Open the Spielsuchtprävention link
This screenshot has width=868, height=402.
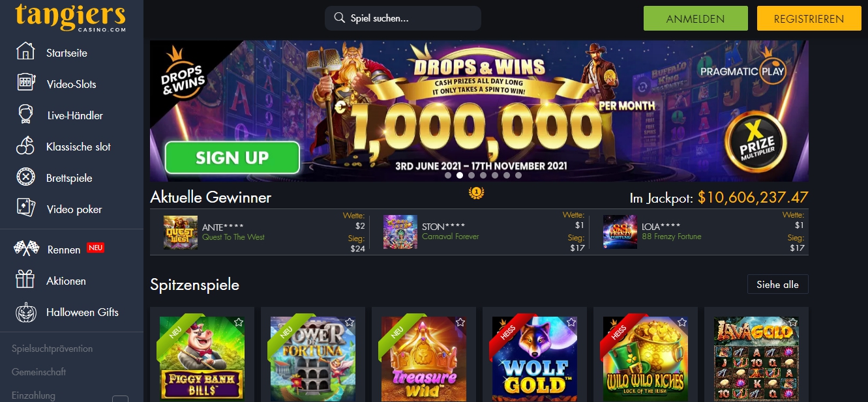(52, 349)
